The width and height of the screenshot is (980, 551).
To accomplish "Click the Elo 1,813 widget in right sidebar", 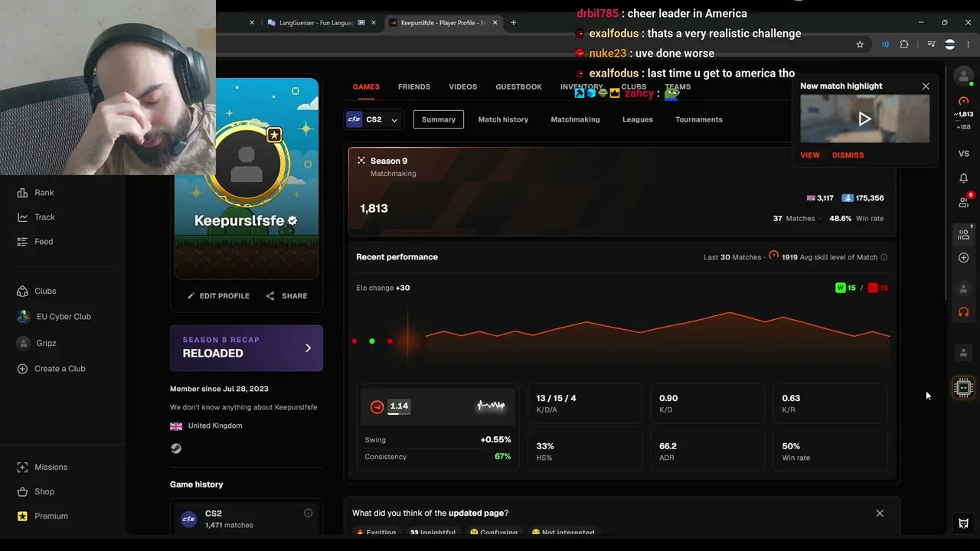I will (x=964, y=113).
